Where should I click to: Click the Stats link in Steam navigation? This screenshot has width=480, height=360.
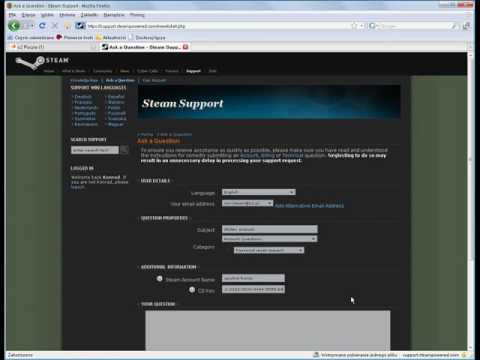pos(212,71)
